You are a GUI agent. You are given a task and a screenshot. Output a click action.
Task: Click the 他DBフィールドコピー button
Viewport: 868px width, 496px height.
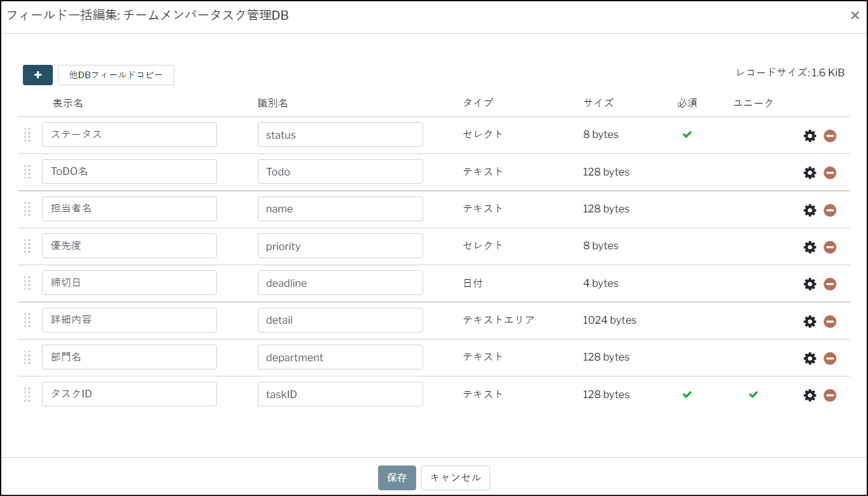point(116,75)
